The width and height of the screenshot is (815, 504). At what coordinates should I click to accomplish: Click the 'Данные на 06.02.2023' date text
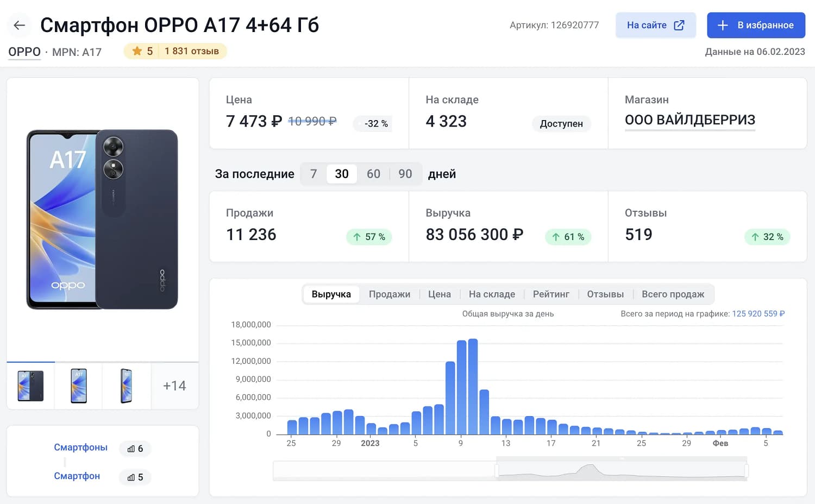[755, 52]
